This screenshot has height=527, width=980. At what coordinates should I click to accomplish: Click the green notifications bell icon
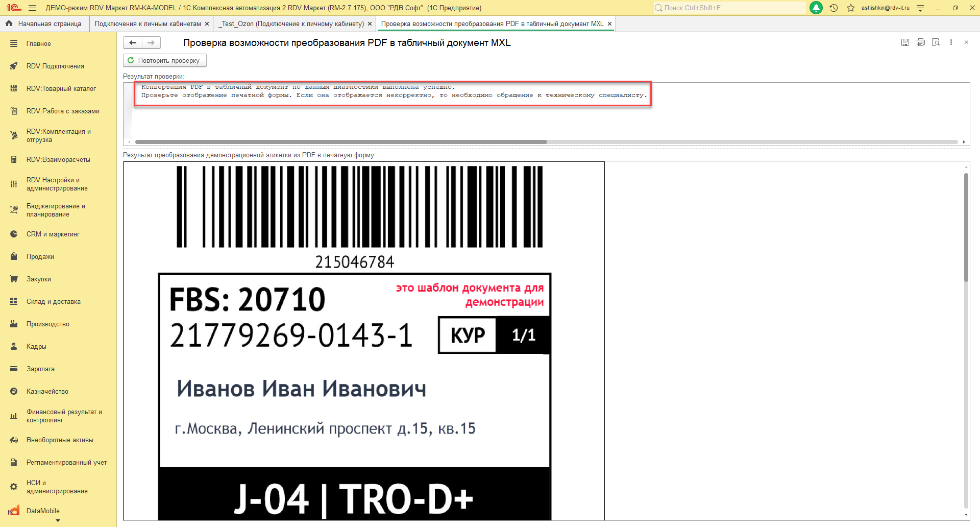pyautogui.click(x=816, y=8)
